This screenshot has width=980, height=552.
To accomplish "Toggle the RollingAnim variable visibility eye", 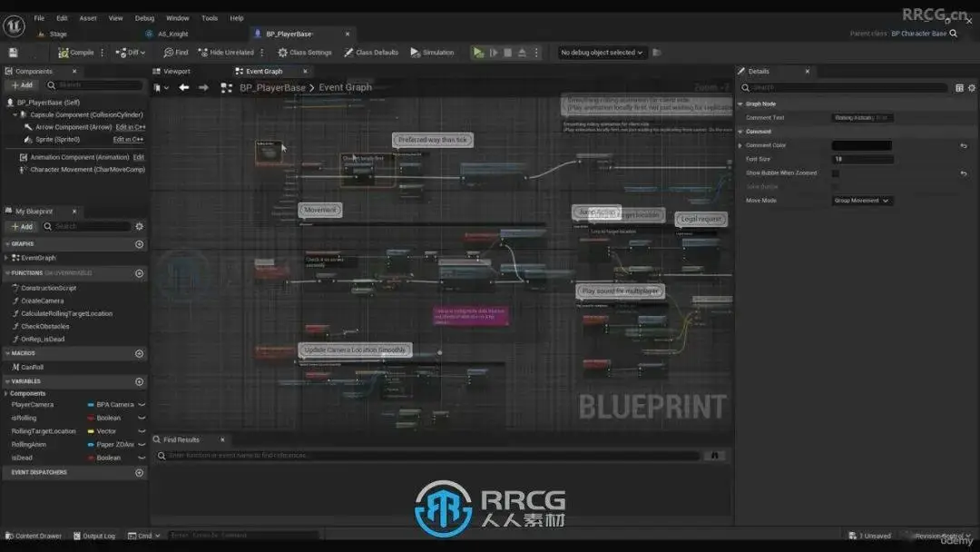I will pyautogui.click(x=142, y=445).
